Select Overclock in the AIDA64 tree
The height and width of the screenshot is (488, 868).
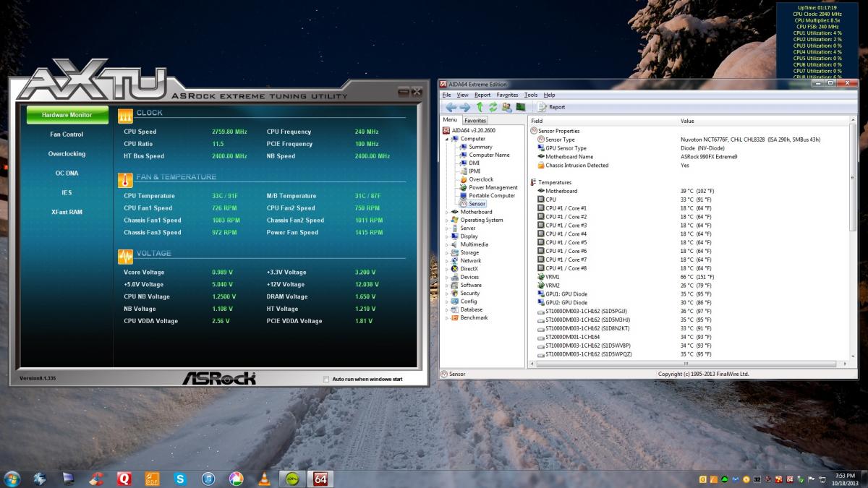pos(481,179)
